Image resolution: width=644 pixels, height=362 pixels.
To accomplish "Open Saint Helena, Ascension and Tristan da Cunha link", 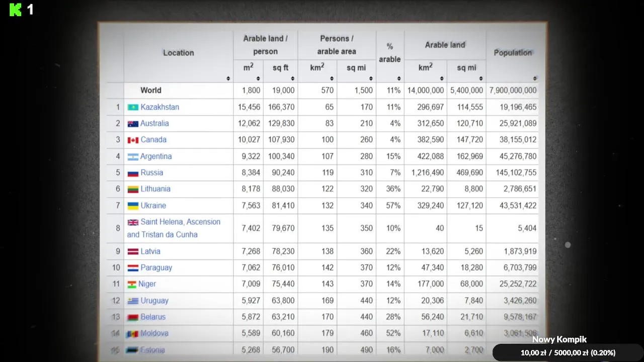I will (x=174, y=228).
